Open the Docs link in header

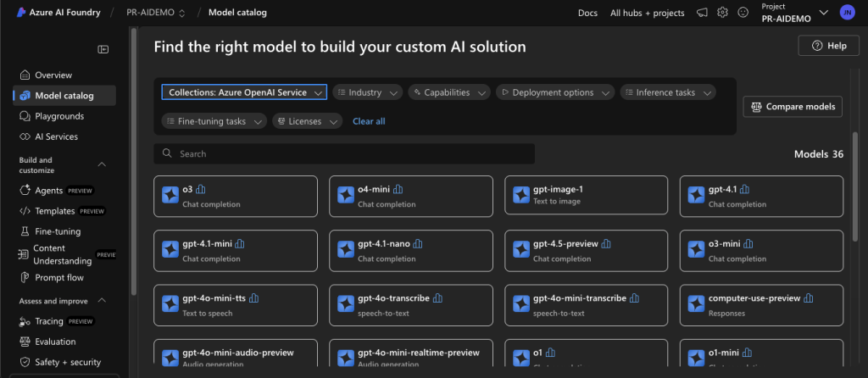pyautogui.click(x=588, y=13)
